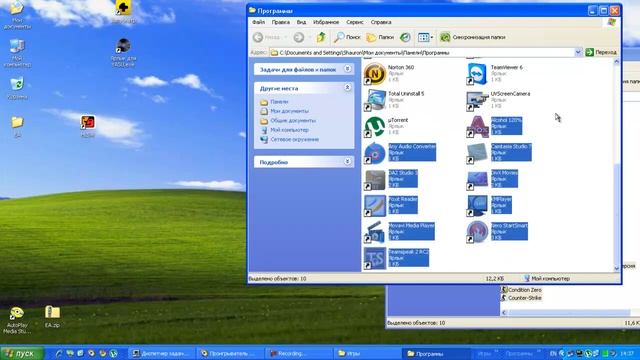Image resolution: width=640 pixels, height=360 pixels.
Task: Go up one folder level
Action: pyautogui.click(x=321, y=37)
